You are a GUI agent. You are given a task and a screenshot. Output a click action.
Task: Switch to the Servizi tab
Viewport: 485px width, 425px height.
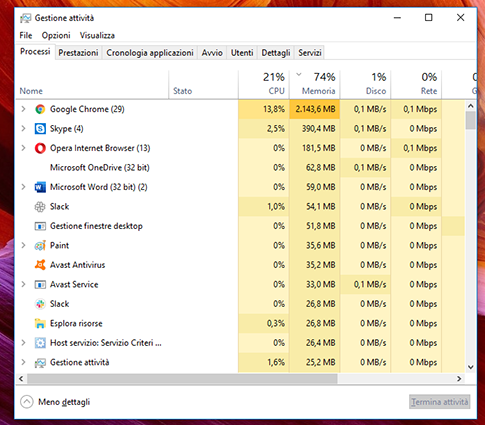coord(310,53)
